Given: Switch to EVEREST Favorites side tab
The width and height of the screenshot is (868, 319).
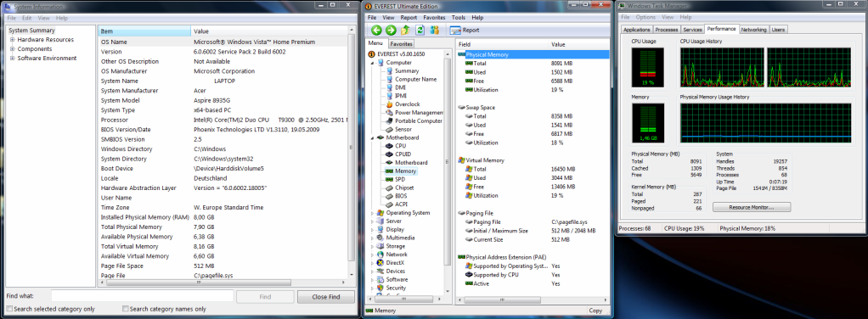Looking at the screenshot, I should [x=401, y=43].
